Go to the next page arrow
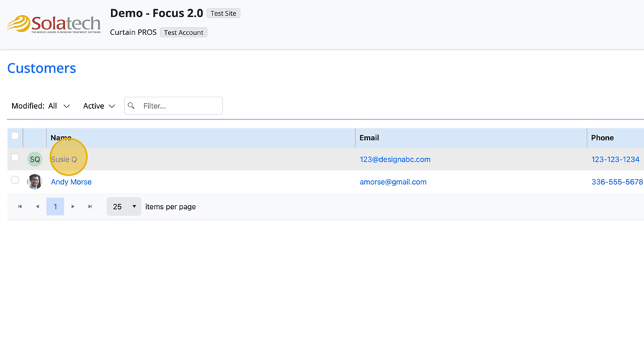The image size is (644, 360). 73,207
